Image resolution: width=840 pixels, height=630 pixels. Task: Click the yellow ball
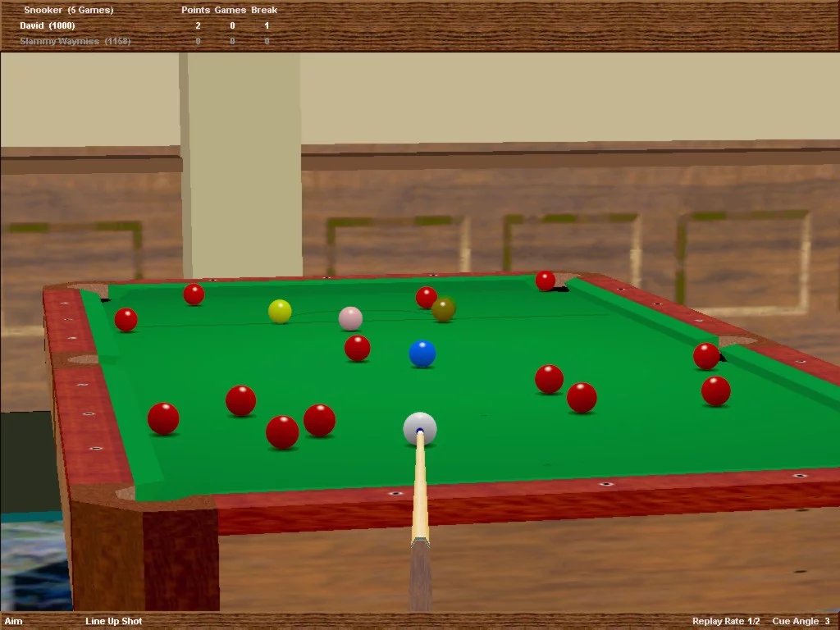[x=280, y=311]
